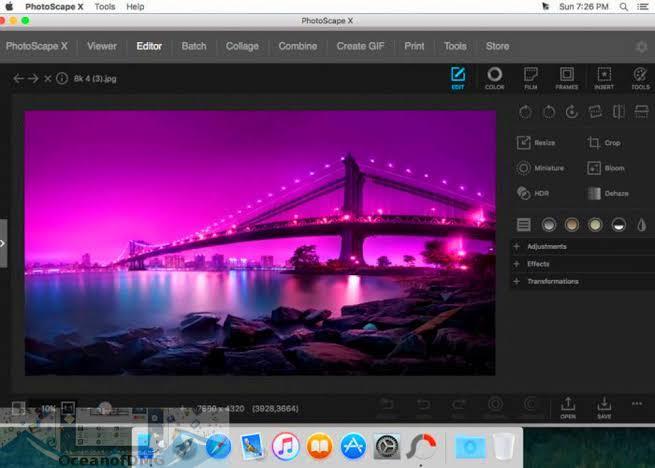Expand the Transformations section
The height and width of the screenshot is (468, 655).
click(x=583, y=281)
